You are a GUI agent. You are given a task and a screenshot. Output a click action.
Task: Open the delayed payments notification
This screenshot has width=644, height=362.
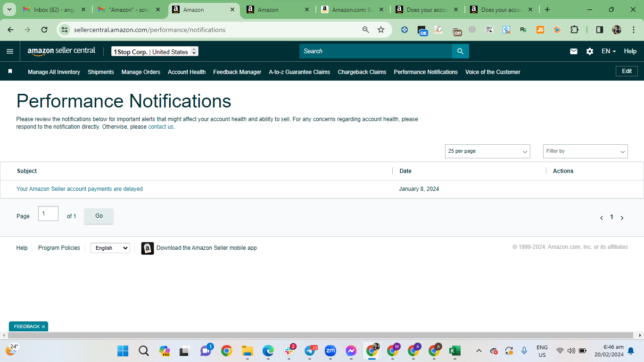coord(80,189)
